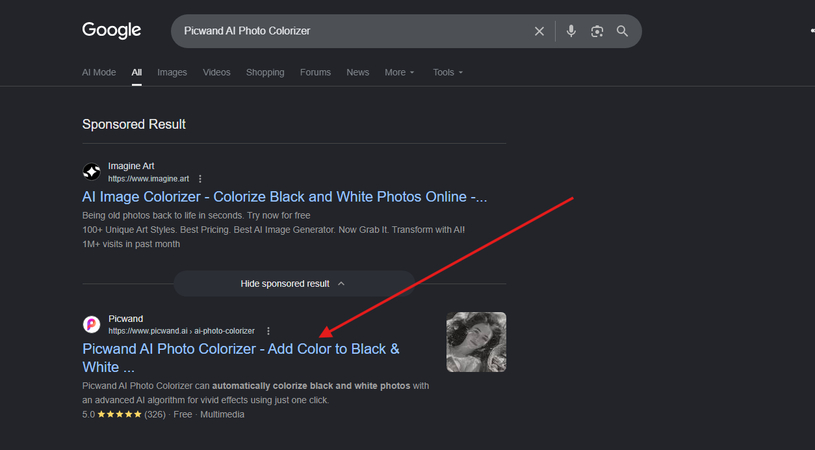Screen dimensions: 815x450
Task: Go to Shopping tab
Action: (265, 72)
